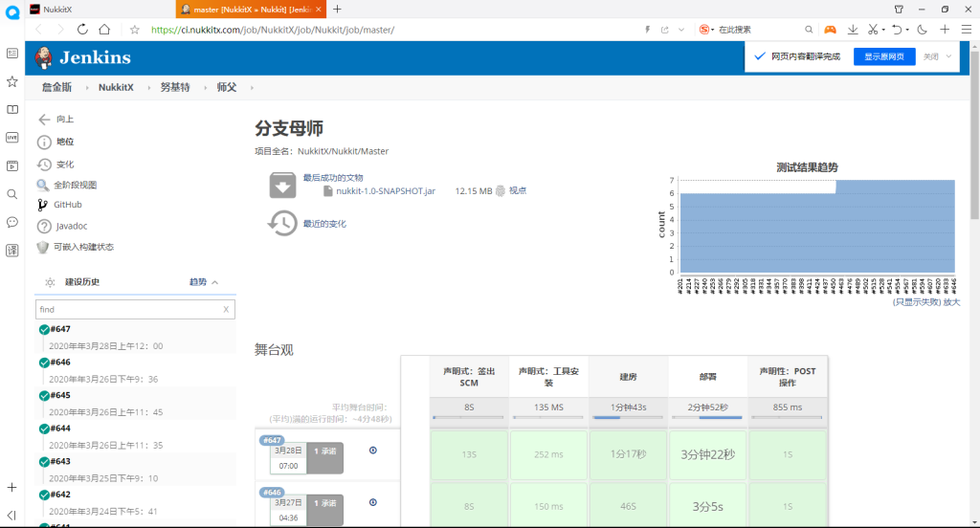Screen dimensions: 980x528
Task: Open sidebar search icon
Action: (x=11, y=194)
